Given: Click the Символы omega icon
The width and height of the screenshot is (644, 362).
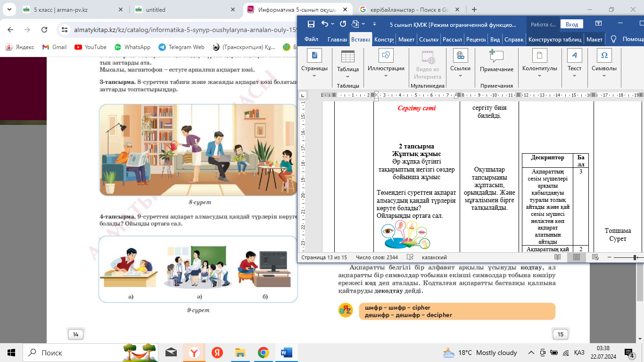Looking at the screenshot, I should click(x=604, y=56).
